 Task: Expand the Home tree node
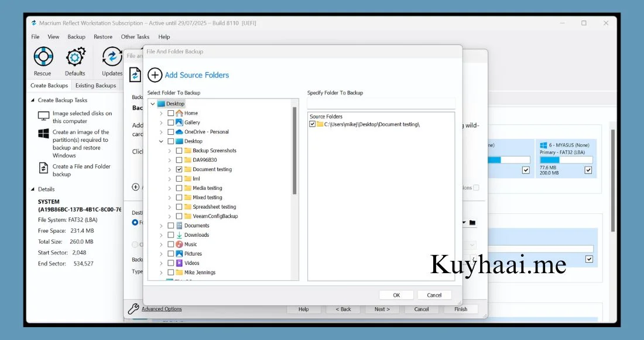pos(161,113)
